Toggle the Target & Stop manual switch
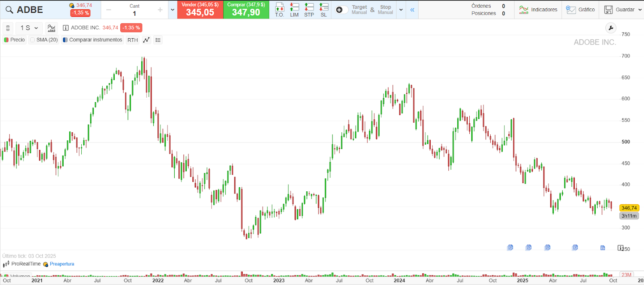Image resolution: width=644 pixels, height=285 pixels. [341, 10]
